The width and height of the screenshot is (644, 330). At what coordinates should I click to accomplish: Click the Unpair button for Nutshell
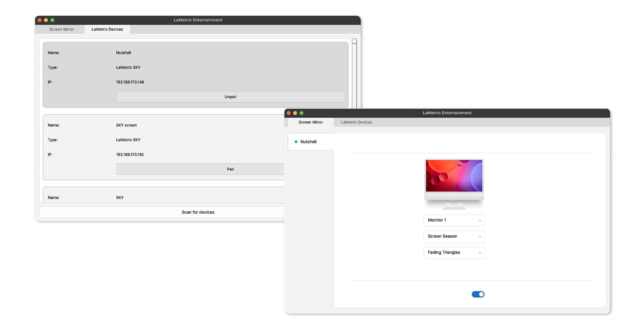pos(230,97)
